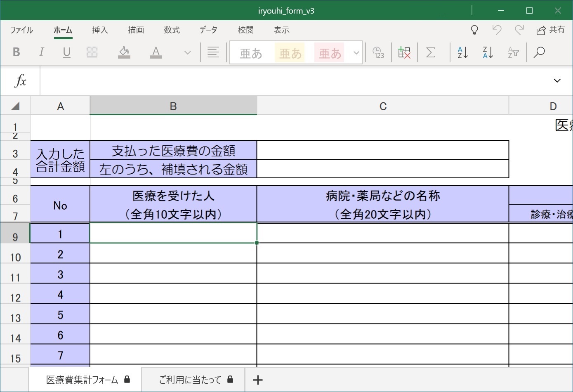This screenshot has height=392, width=573.
Task: Apply borders using the borders icon
Action: point(92,52)
